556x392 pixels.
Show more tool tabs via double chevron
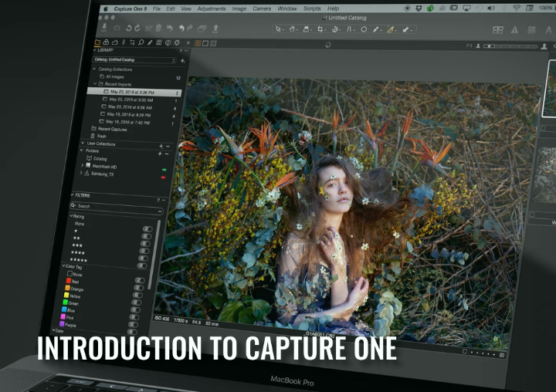click(188, 43)
